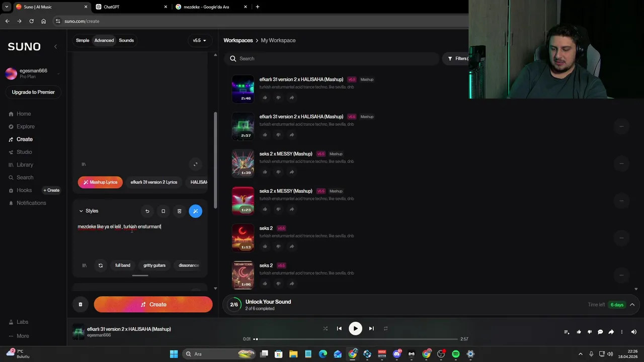Toggle shuffle in the player

325,328
